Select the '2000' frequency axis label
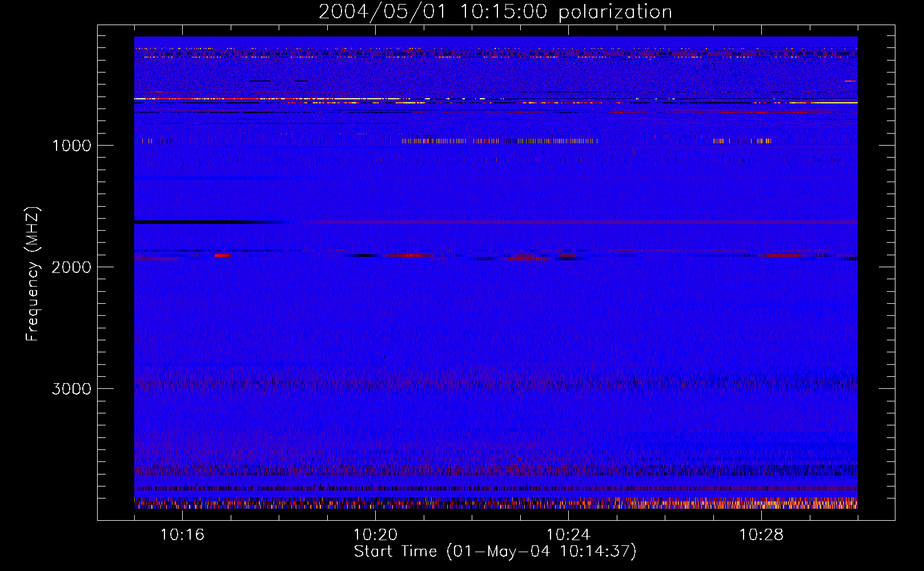 [71, 267]
